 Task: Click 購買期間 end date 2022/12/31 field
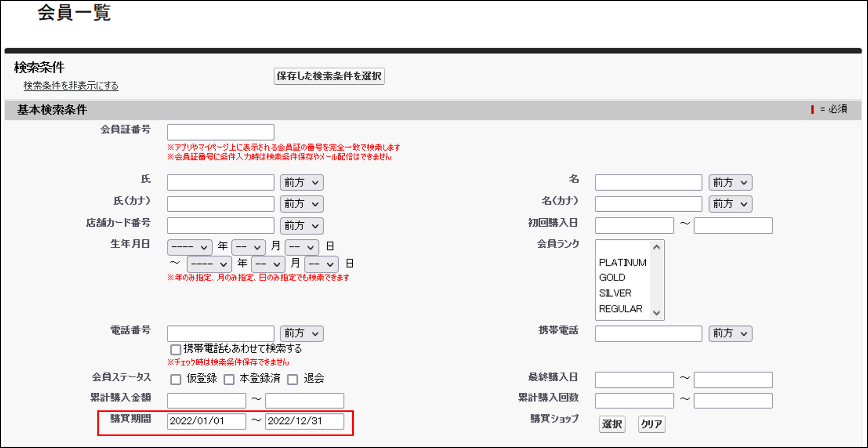[x=305, y=421]
